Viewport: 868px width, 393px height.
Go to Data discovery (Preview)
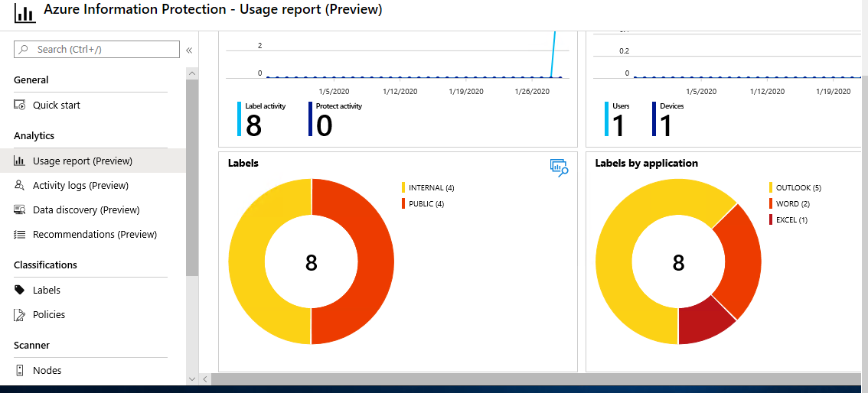(86, 210)
